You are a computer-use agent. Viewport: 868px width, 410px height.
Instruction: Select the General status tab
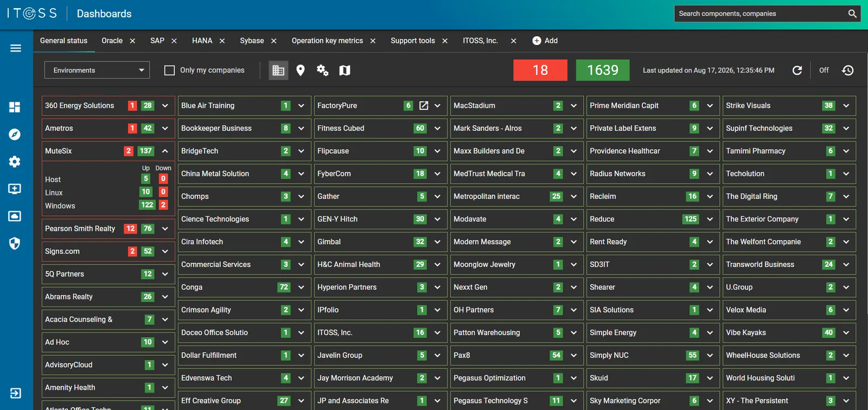(63, 41)
